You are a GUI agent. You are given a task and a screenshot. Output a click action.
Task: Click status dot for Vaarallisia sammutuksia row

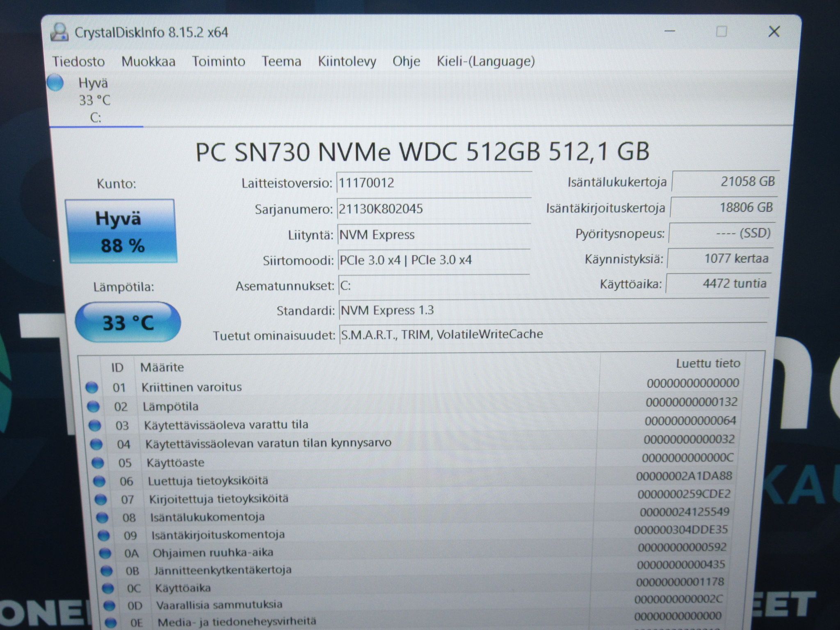coord(109,605)
